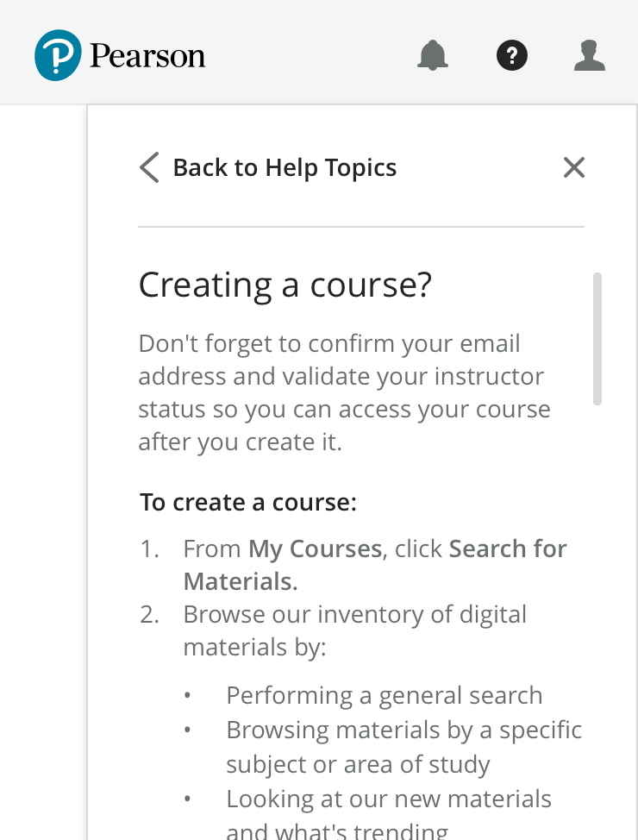This screenshot has height=840, width=638.
Task: Click the "To create a course:" subheading
Action: click(248, 503)
